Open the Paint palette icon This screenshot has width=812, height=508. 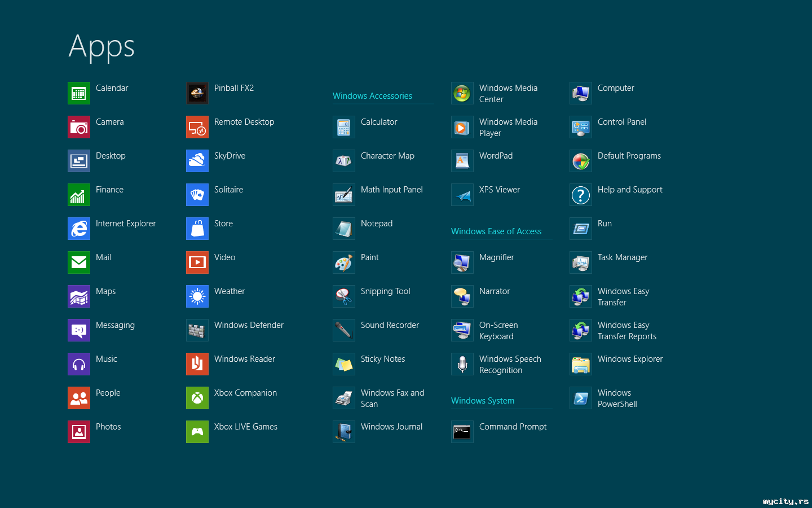coord(344,262)
